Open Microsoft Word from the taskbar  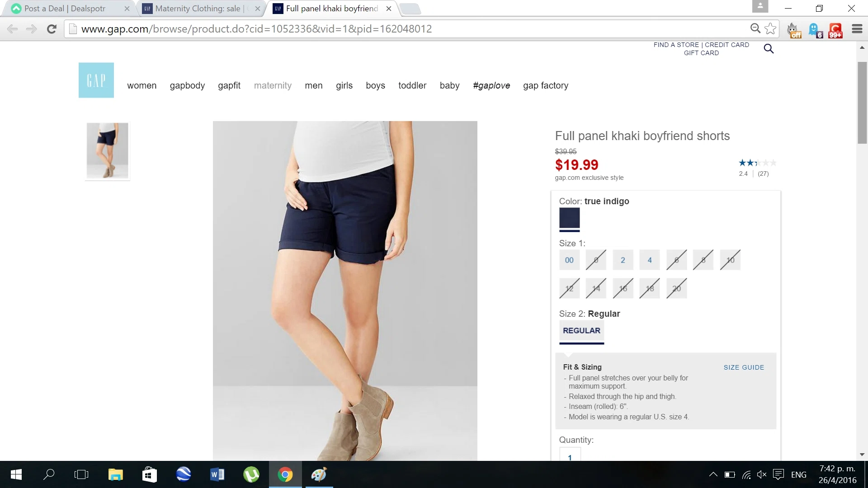[x=217, y=474]
